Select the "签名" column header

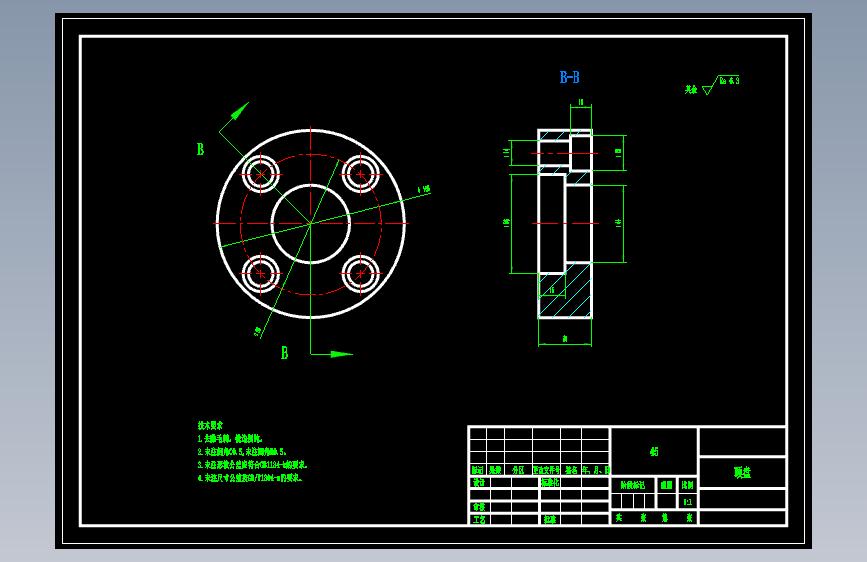pos(571,470)
